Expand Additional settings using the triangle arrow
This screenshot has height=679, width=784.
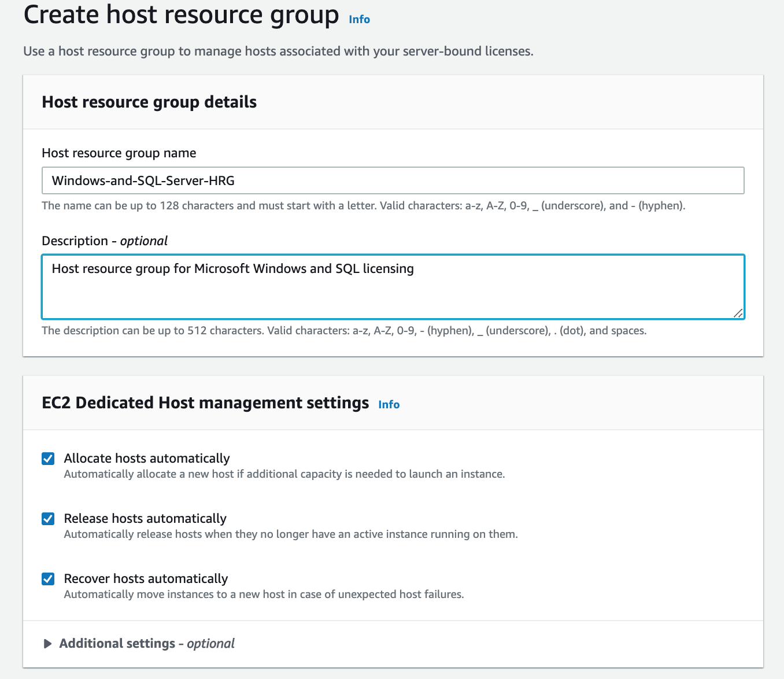(x=47, y=644)
